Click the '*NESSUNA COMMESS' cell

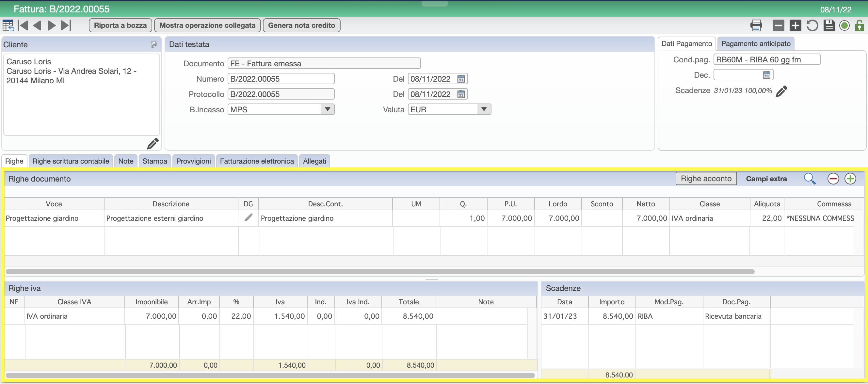(819, 218)
